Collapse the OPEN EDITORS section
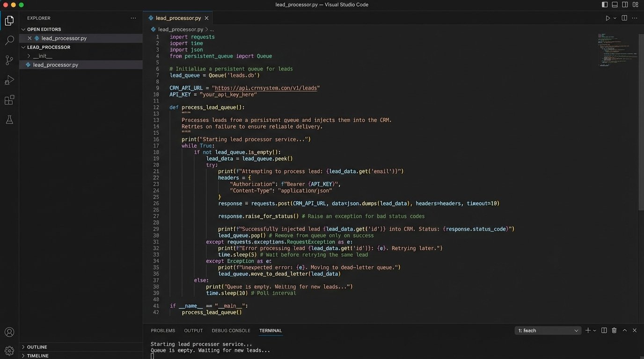644x359 pixels. pyautogui.click(x=23, y=29)
